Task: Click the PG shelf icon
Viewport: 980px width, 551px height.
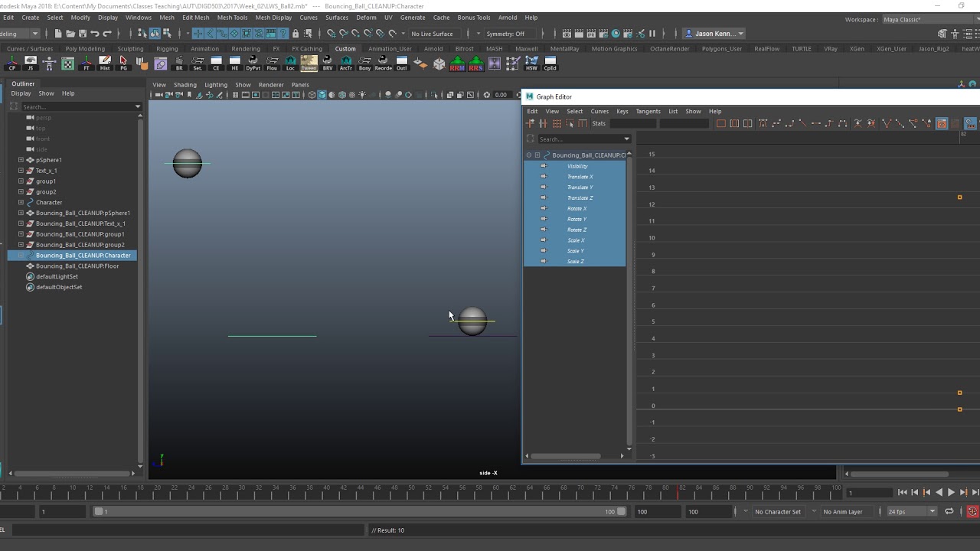Action: click(x=123, y=64)
